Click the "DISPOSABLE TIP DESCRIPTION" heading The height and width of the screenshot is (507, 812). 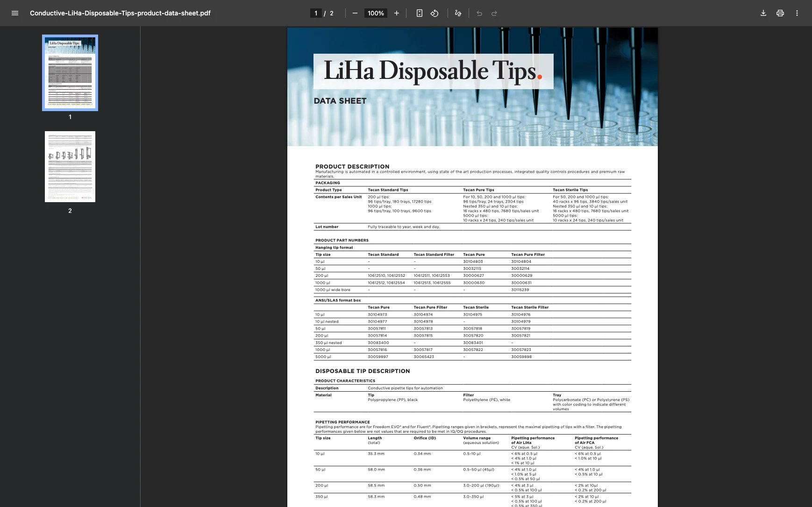(363, 371)
